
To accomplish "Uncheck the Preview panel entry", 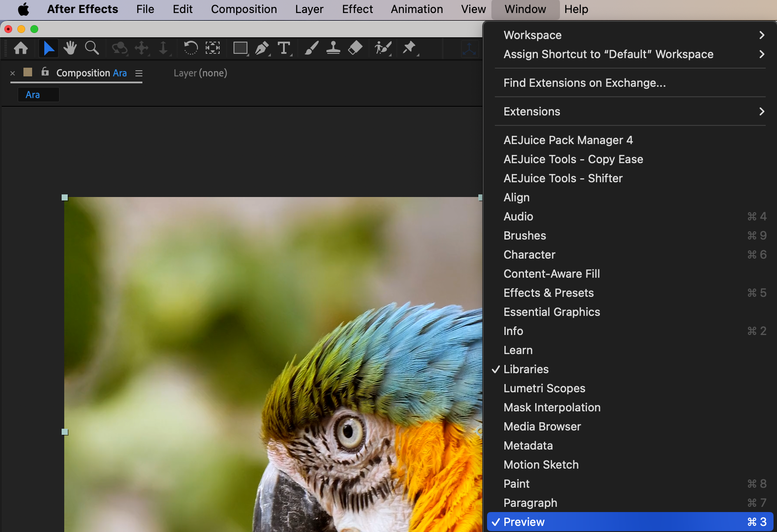I will [523, 522].
